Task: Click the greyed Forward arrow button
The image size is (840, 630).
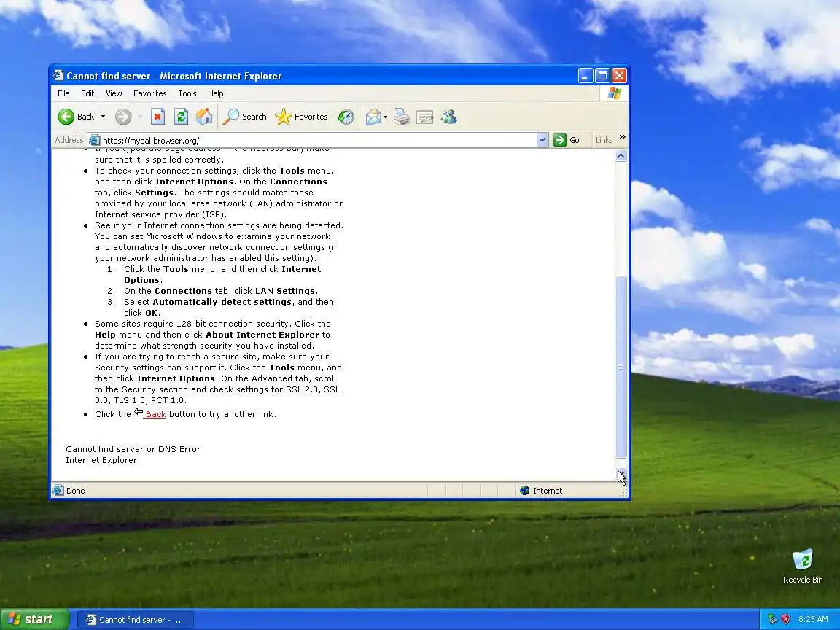Action: coord(123,117)
